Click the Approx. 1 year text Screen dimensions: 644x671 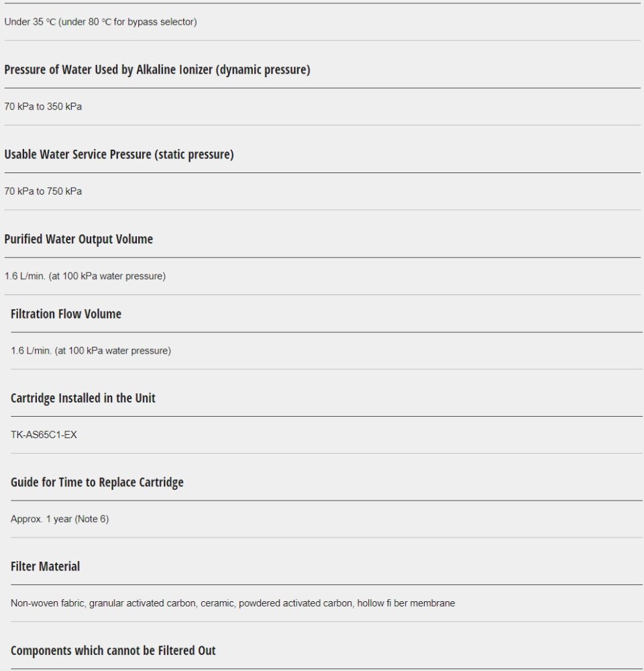[42, 519]
